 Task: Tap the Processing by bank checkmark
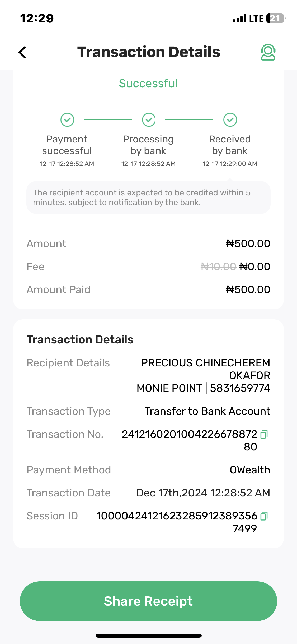(x=149, y=120)
